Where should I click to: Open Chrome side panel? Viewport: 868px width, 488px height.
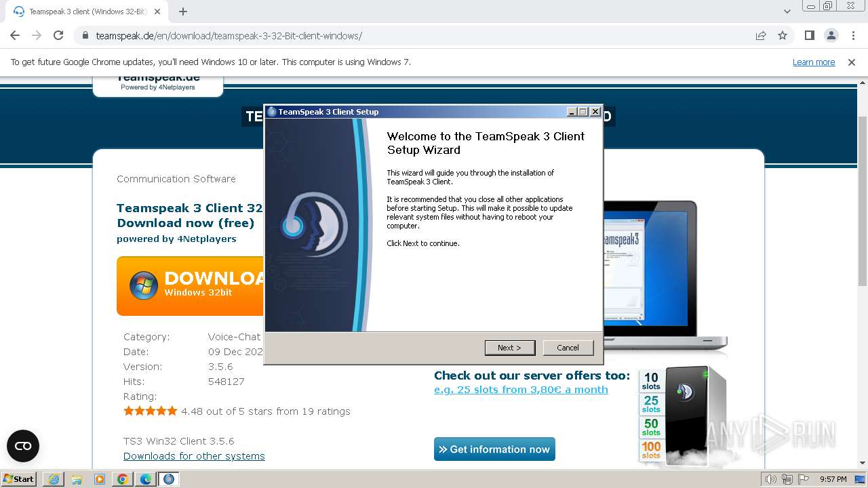809,35
